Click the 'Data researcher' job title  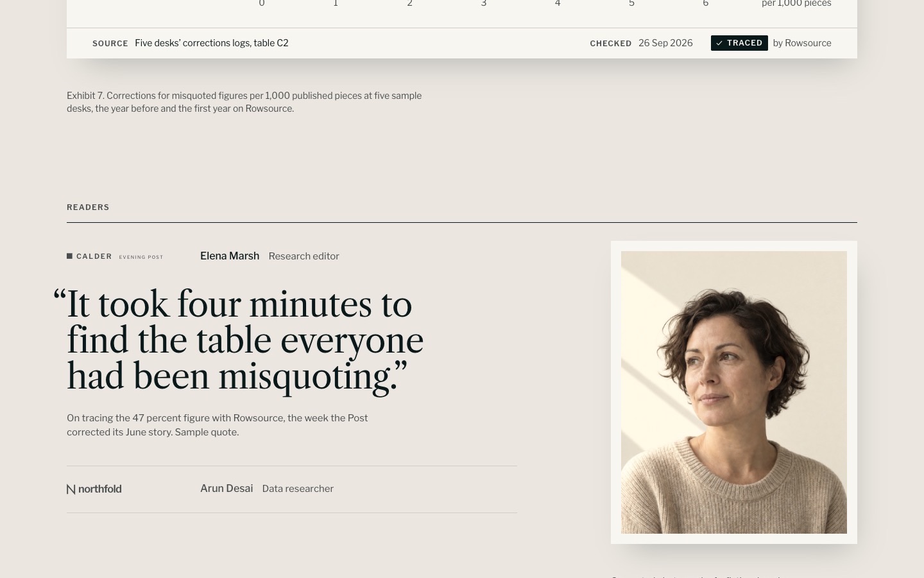click(298, 489)
